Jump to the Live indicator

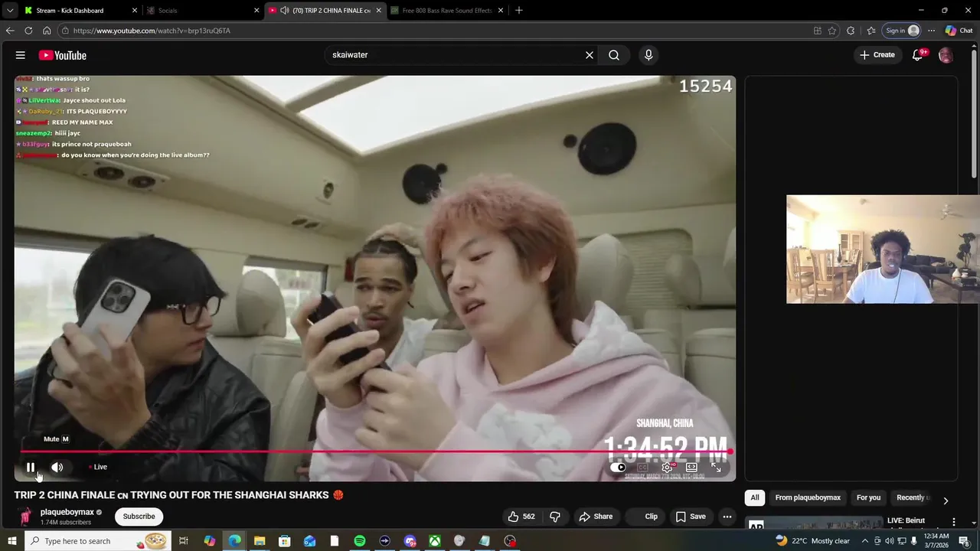pyautogui.click(x=98, y=467)
